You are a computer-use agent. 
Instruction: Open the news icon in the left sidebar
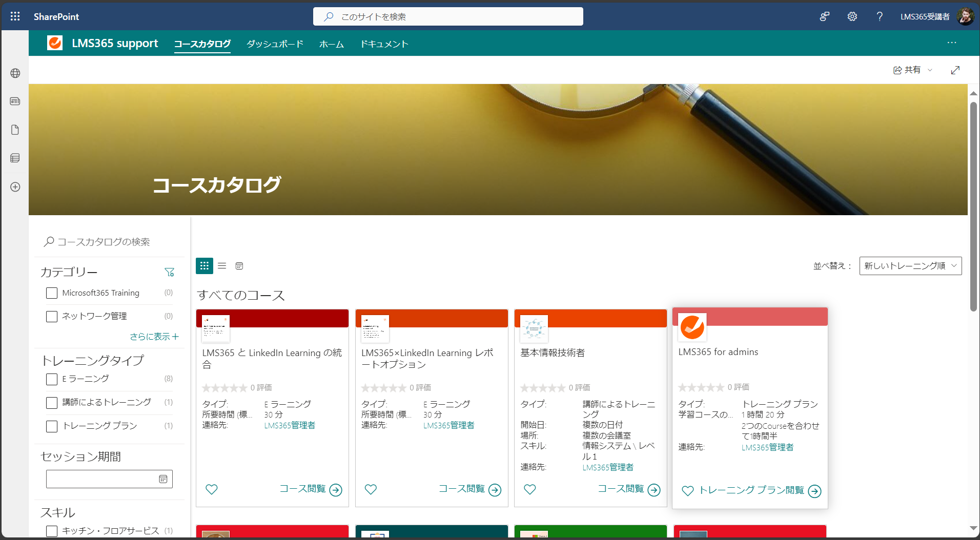coord(15,101)
